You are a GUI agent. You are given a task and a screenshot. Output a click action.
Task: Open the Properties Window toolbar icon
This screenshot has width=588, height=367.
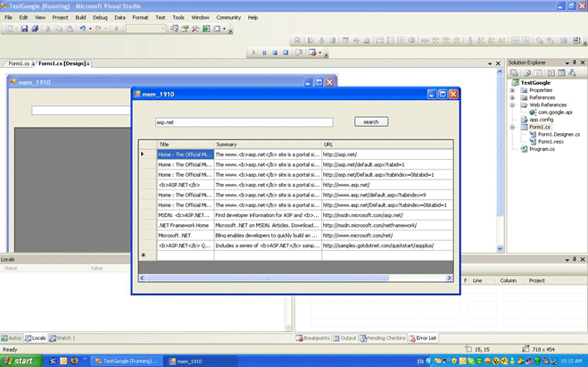pos(185,29)
